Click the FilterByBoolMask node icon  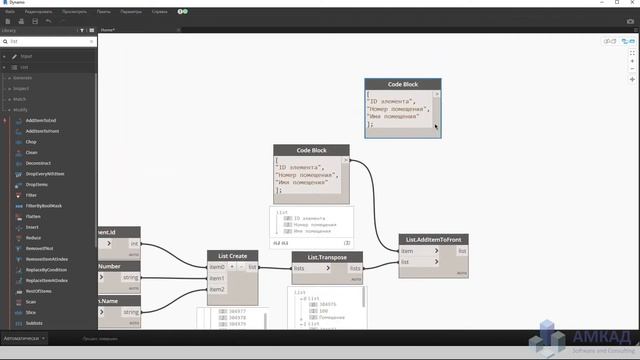19,206
